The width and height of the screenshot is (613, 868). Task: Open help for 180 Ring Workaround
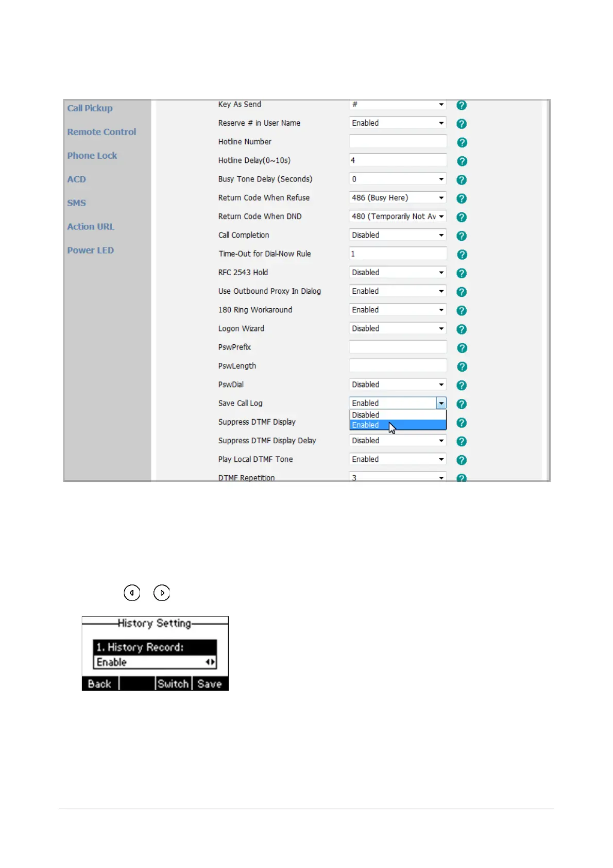click(x=462, y=310)
